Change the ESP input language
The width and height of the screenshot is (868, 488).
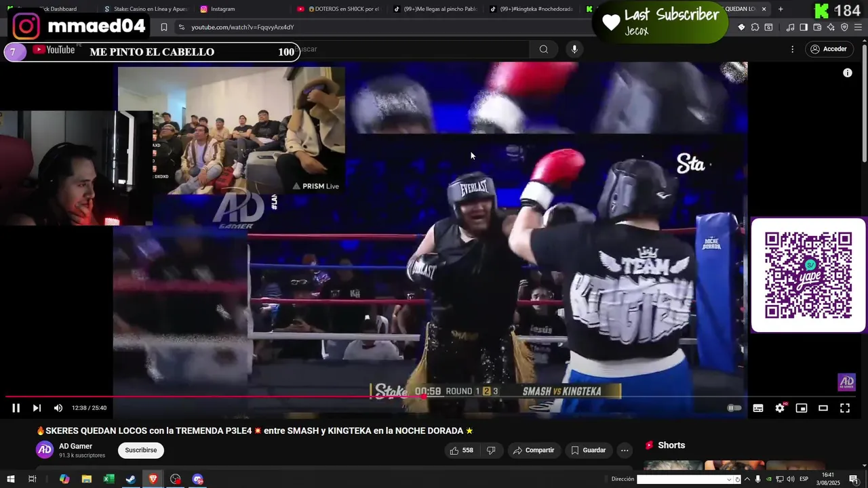tap(804, 479)
